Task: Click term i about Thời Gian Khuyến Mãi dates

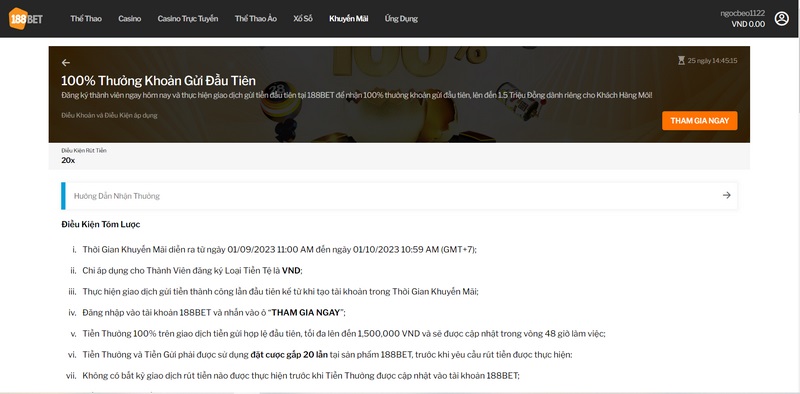Action: 279,250
